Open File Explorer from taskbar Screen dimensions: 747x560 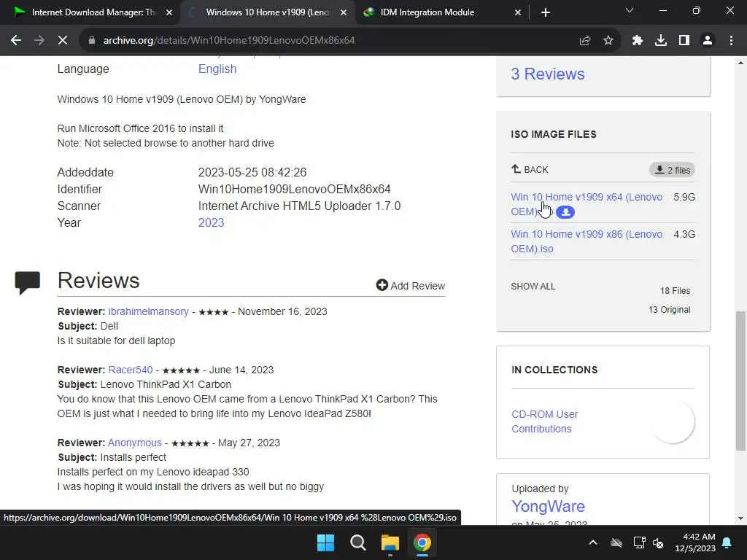coord(390,542)
